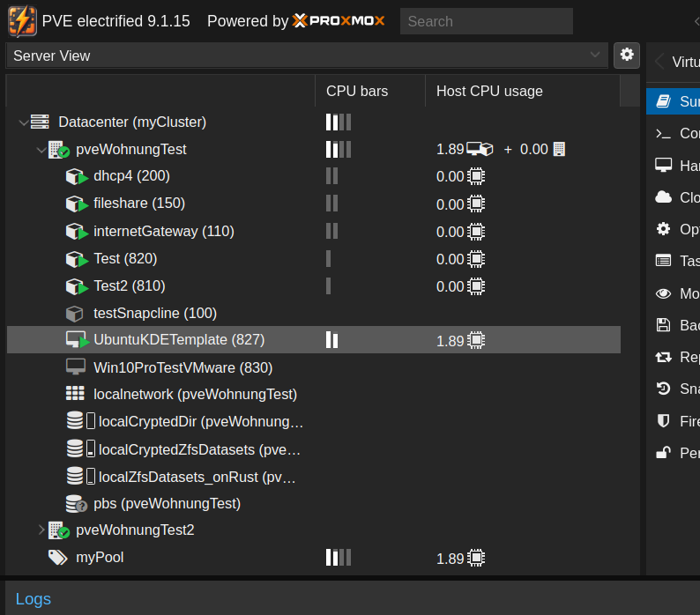
Task: Click the dhcp4 (200) container icon
Action: [x=77, y=176]
